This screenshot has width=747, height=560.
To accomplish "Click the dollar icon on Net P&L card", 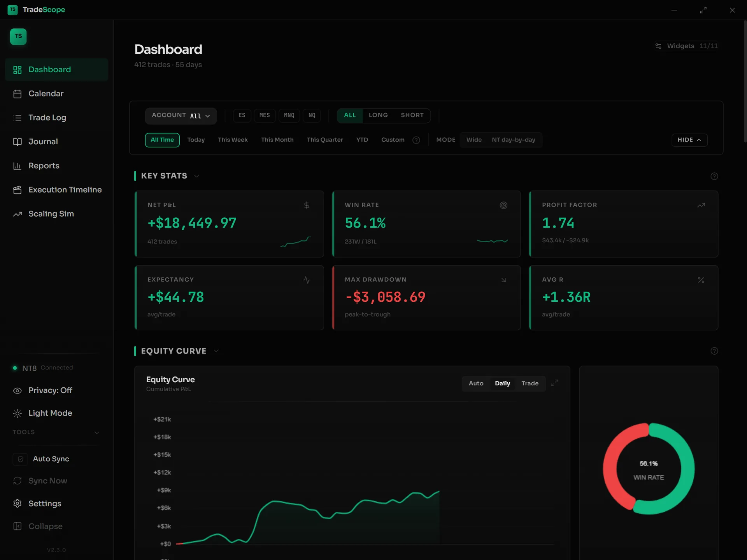I will pyautogui.click(x=307, y=205).
